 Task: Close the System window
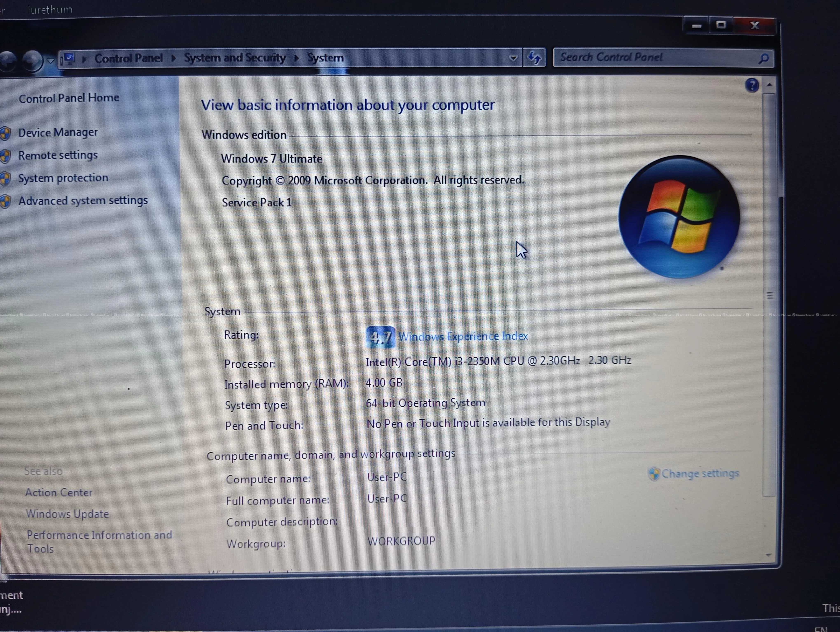(x=755, y=26)
